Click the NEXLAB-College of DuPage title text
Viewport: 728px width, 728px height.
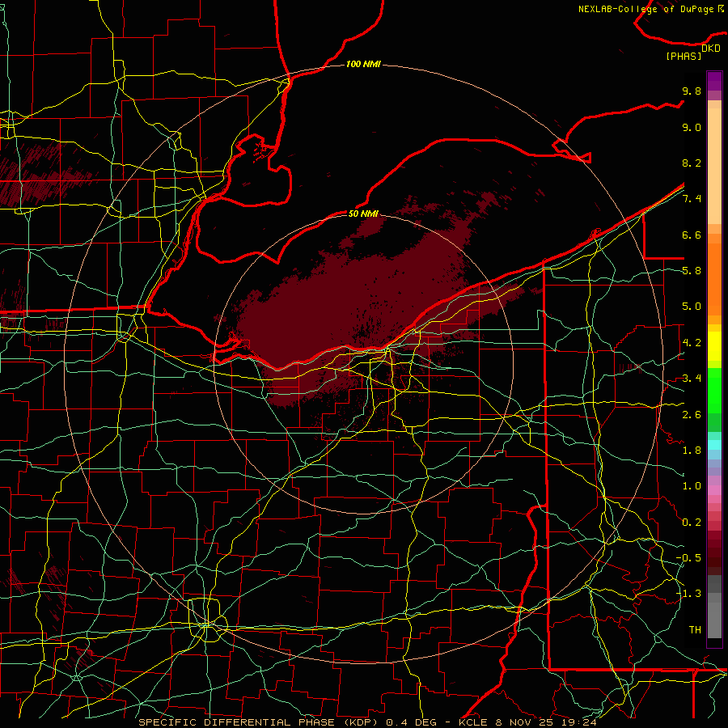[x=645, y=9]
